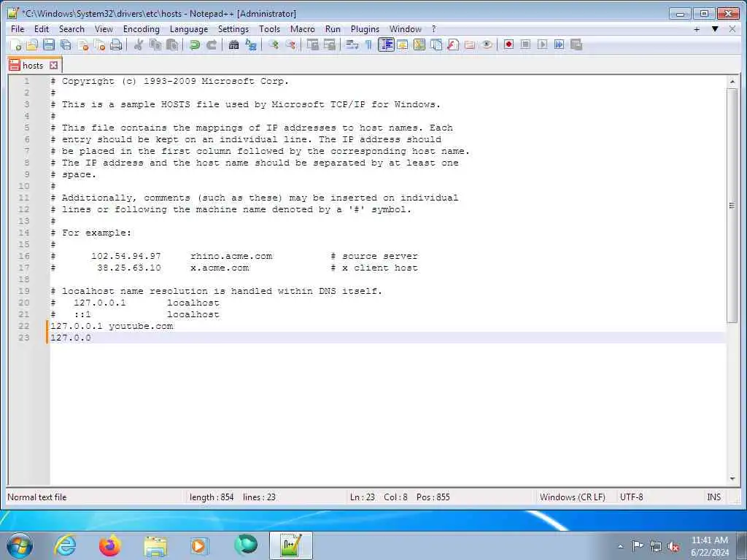Close the hosts tab with its X
This screenshot has height=560, width=747.
click(x=54, y=65)
